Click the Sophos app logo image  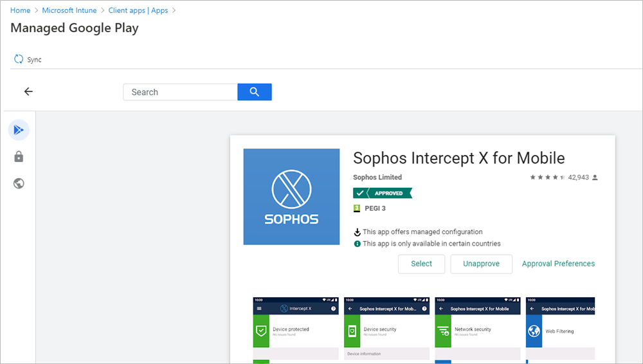[291, 197]
